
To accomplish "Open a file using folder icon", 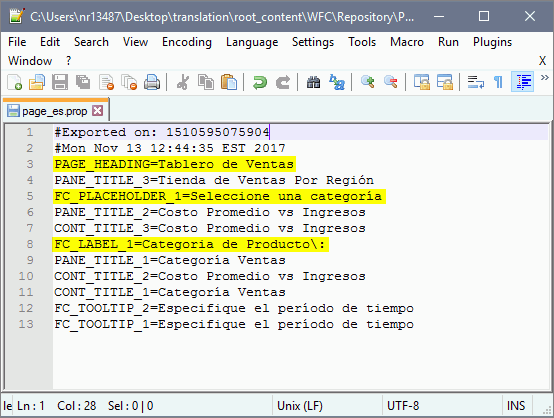I will (x=37, y=82).
